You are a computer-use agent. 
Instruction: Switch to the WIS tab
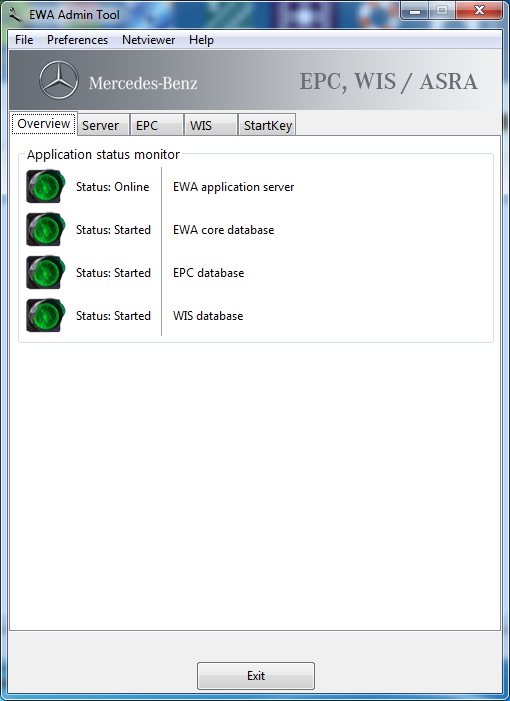pyautogui.click(x=211, y=125)
